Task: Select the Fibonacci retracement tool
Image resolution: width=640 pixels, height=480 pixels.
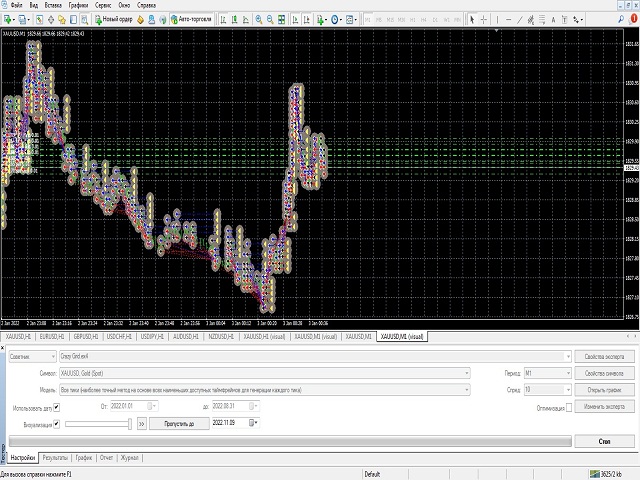Action: coord(542,19)
